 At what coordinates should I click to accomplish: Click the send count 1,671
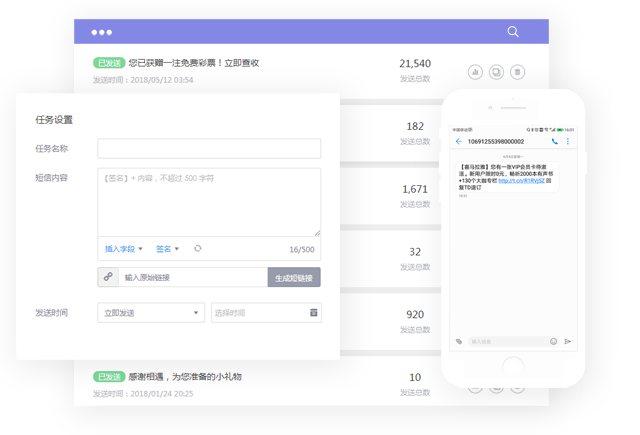[x=415, y=189]
